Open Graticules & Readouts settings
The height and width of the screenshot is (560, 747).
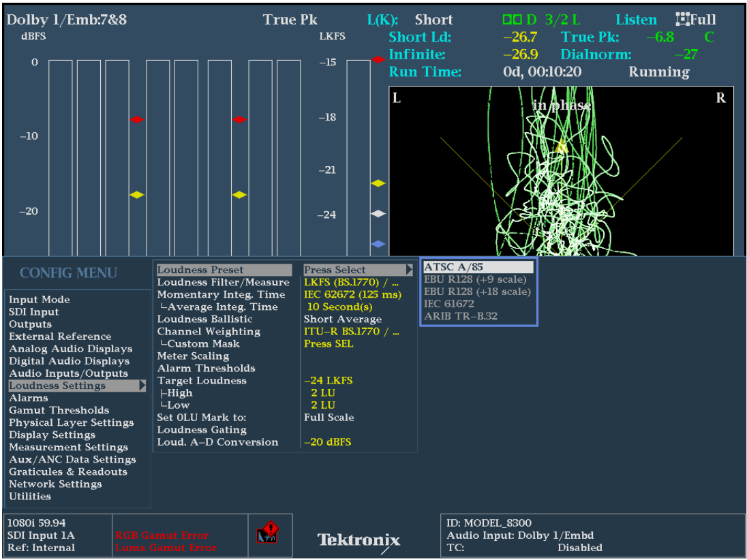coord(68,471)
